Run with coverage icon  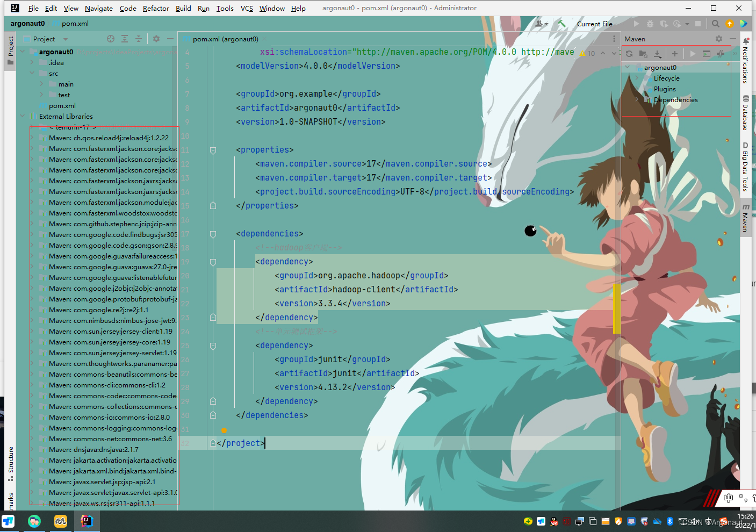(x=664, y=24)
